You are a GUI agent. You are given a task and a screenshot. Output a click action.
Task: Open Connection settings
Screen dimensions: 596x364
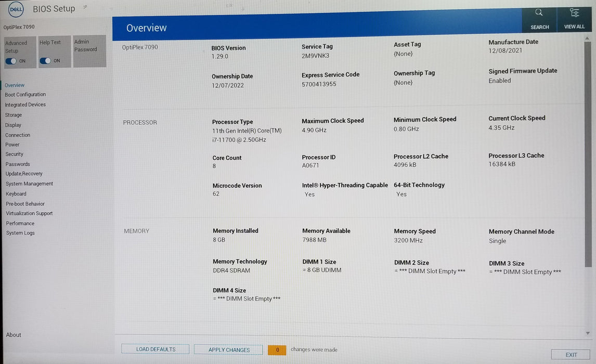click(x=18, y=135)
